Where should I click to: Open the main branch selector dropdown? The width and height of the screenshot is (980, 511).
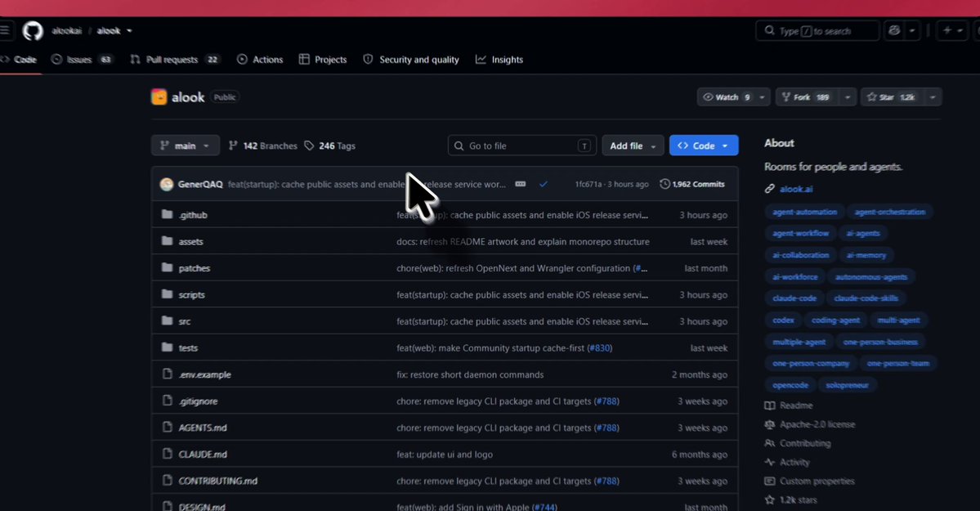coord(185,146)
